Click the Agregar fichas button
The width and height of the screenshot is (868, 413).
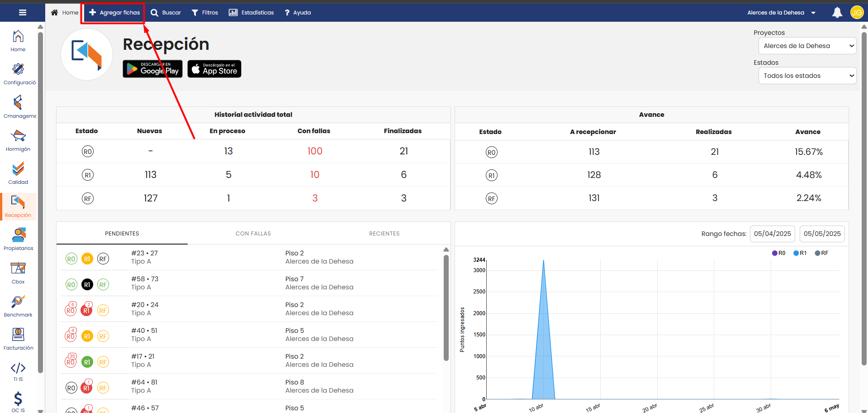point(114,13)
